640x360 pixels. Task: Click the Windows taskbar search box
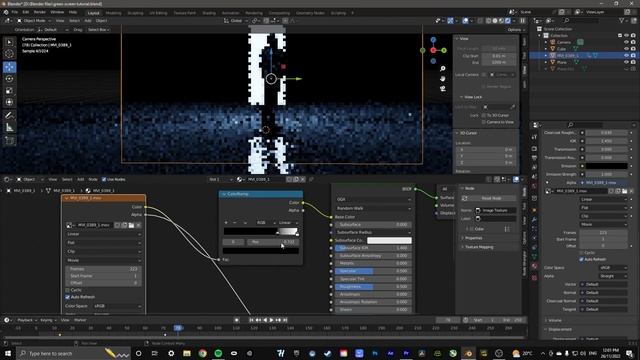pyautogui.click(x=73, y=353)
